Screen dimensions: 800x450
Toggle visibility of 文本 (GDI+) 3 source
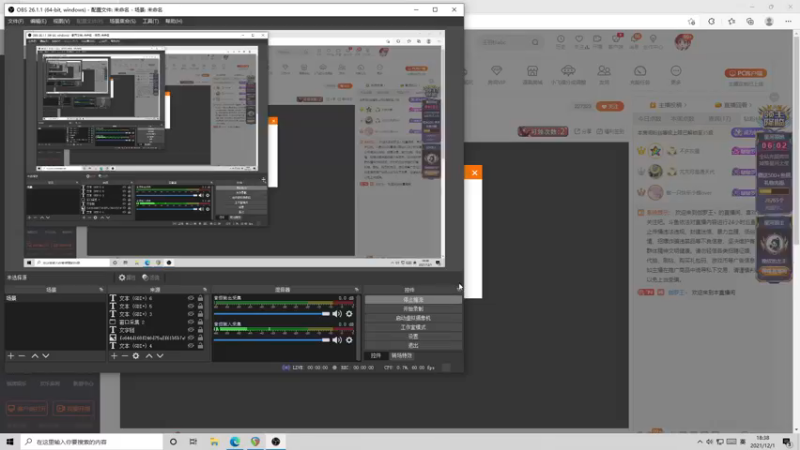point(191,314)
